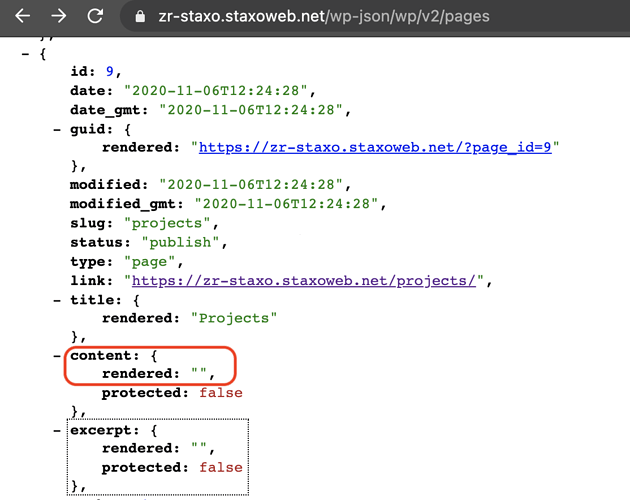Click the title rendered value "Projects"
Image resolution: width=630 pixels, height=500 pixels.
pos(233,318)
